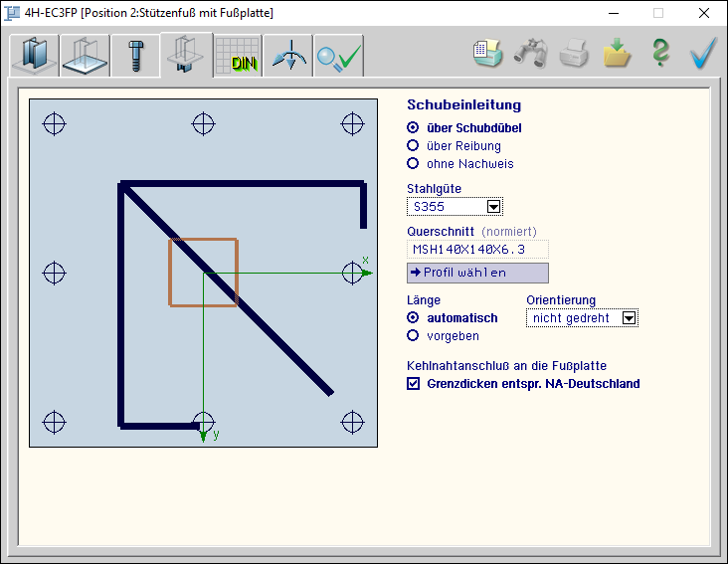Click the Querschnitt MSH140X140X6.3 field
Screen dimensions: 728x564
click(x=477, y=249)
